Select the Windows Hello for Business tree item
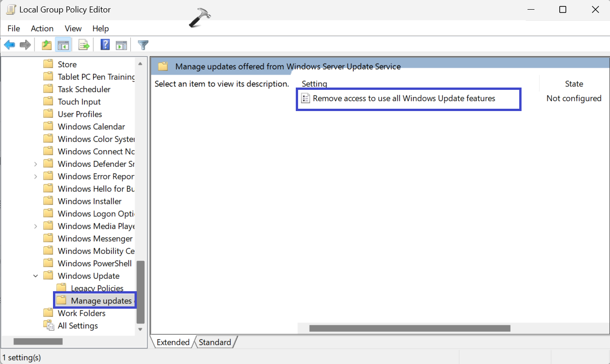 [x=96, y=188]
